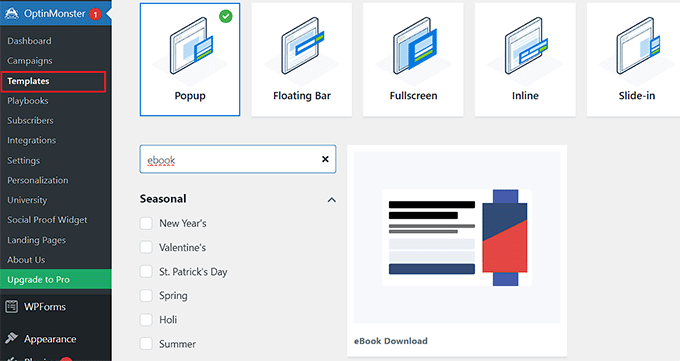This screenshot has height=361, width=680.
Task: Open the Dashboard menu item
Action: pyautogui.click(x=29, y=41)
